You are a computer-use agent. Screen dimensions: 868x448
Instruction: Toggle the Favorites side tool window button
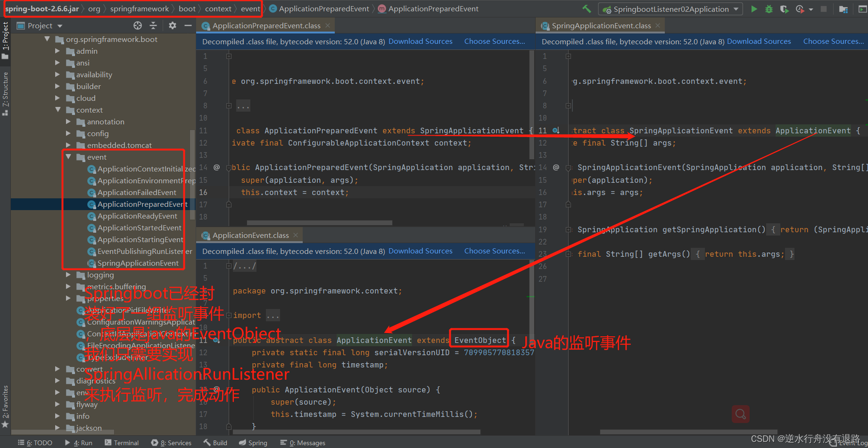click(x=5, y=406)
